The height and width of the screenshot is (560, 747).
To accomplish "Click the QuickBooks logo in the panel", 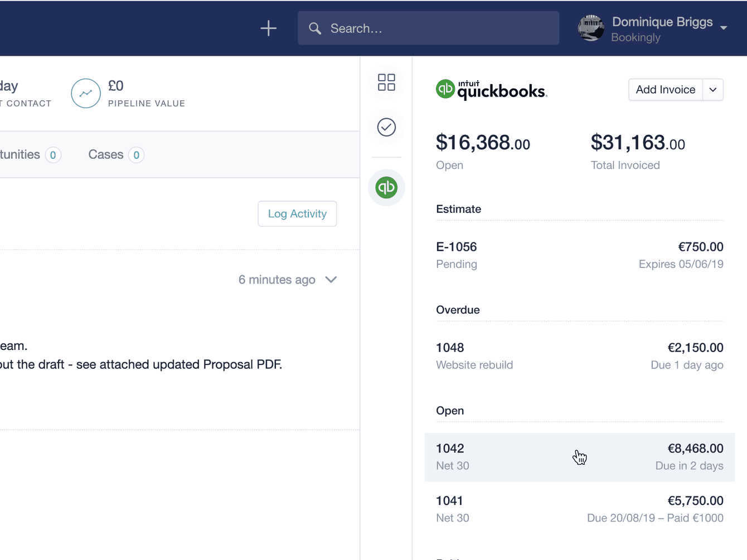I will [492, 90].
